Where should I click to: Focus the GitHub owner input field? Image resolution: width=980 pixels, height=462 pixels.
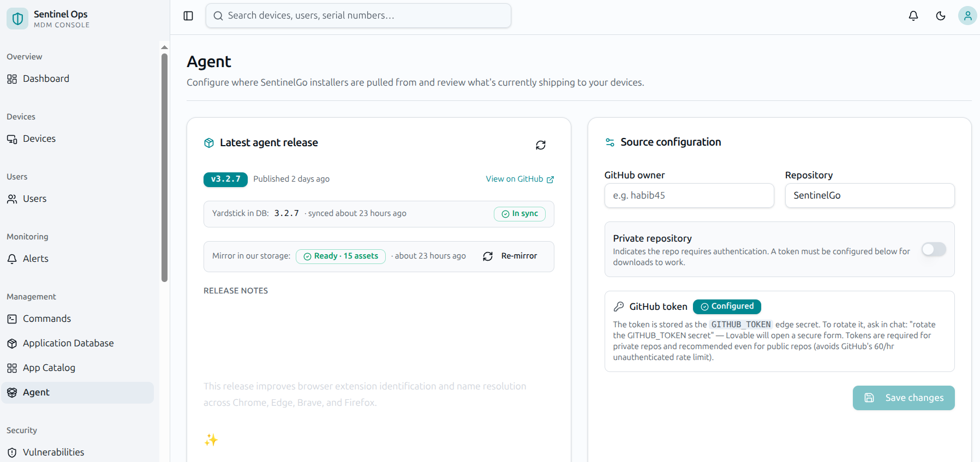(689, 195)
